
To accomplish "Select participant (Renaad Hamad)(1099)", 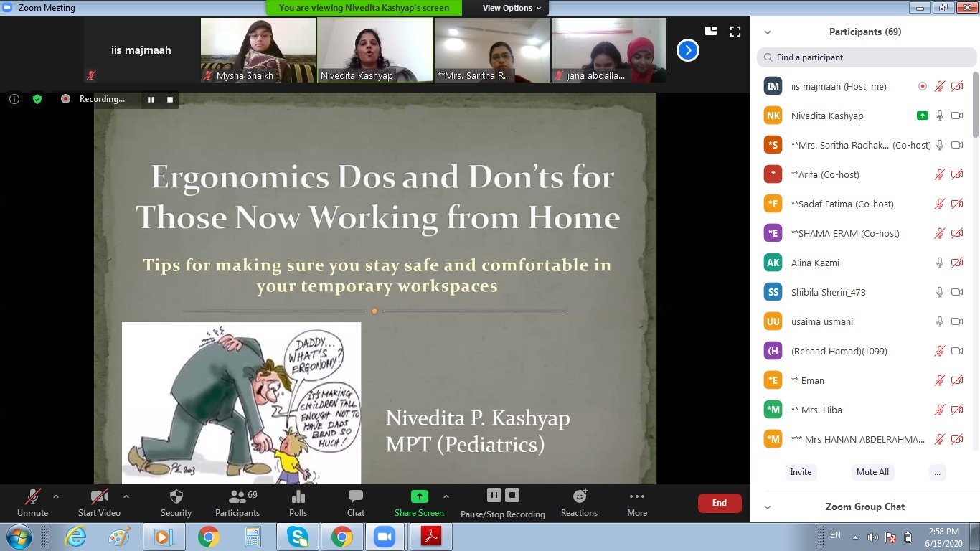I will tap(864, 351).
